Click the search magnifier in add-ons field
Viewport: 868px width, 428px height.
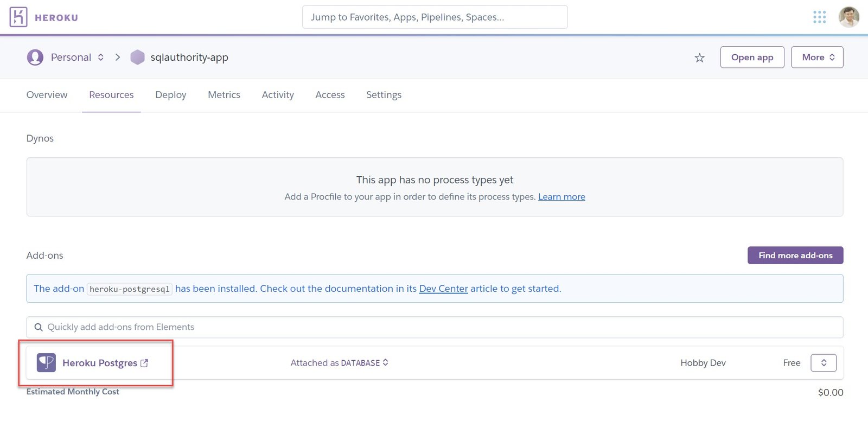pos(39,327)
